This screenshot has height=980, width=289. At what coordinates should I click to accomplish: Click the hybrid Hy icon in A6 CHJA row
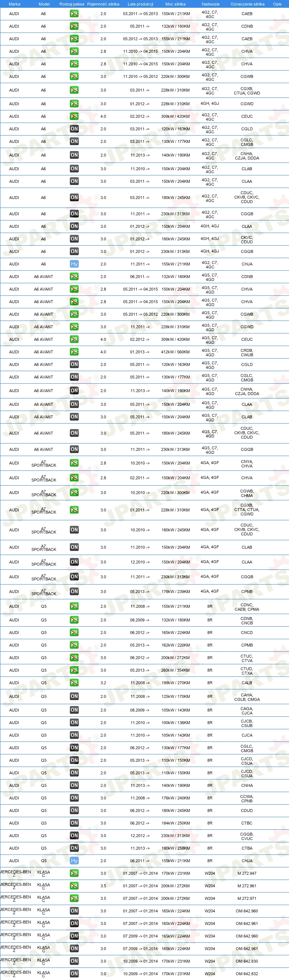[x=74, y=264]
